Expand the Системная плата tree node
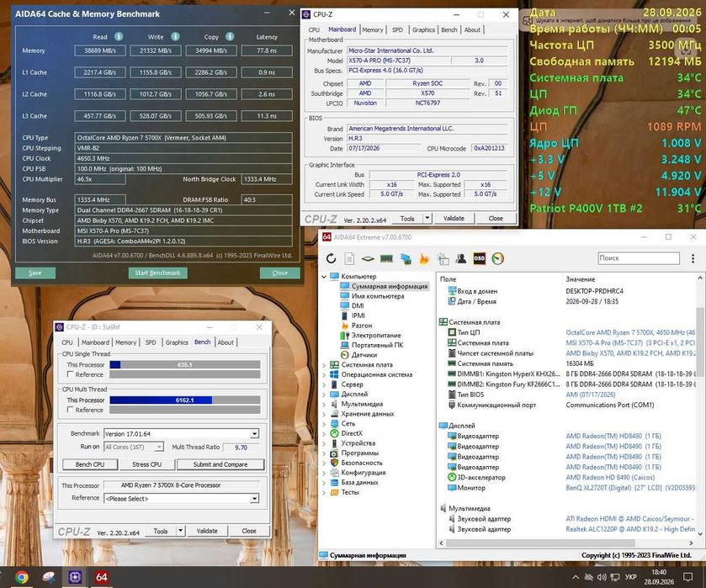Viewport: 706px width, 588px height. pos(324,365)
